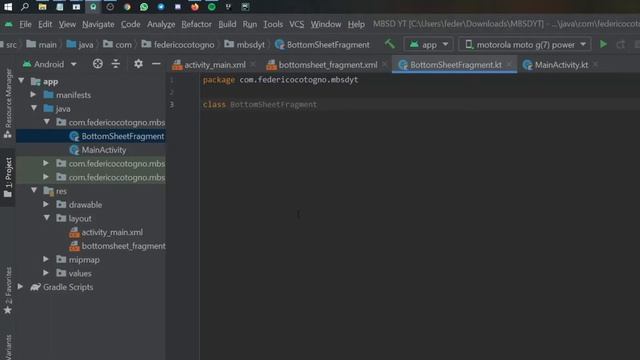Click the java breadcrumb
The width and height of the screenshot is (640, 360).
pos(80,44)
